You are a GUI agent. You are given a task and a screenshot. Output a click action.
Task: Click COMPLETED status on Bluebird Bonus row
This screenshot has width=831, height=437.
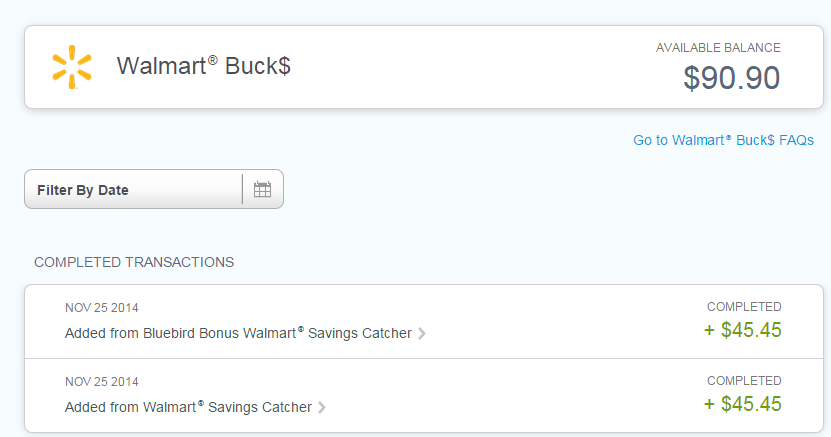click(x=744, y=307)
